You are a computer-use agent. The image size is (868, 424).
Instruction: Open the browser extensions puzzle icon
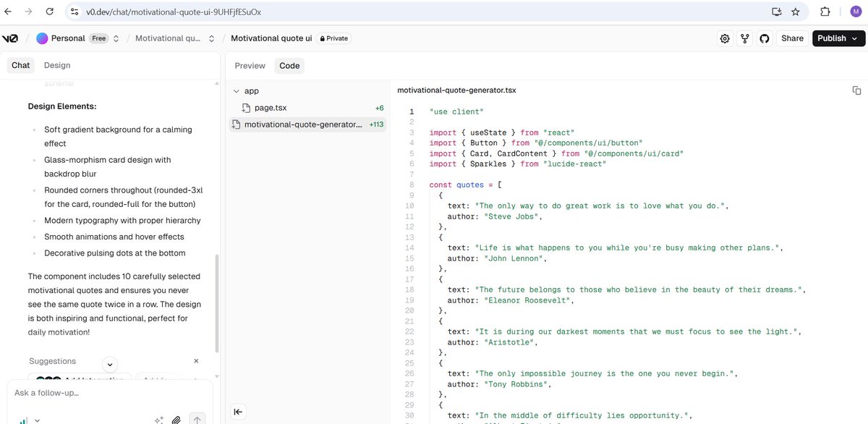click(825, 12)
